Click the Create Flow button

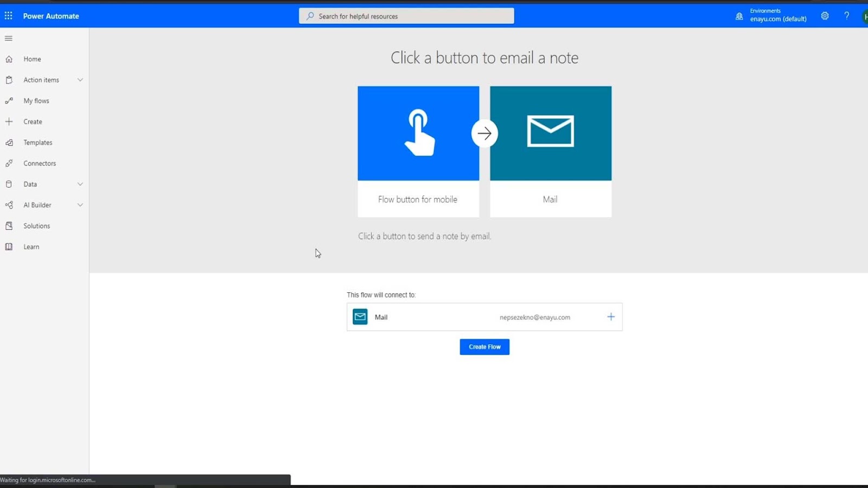[x=484, y=346]
